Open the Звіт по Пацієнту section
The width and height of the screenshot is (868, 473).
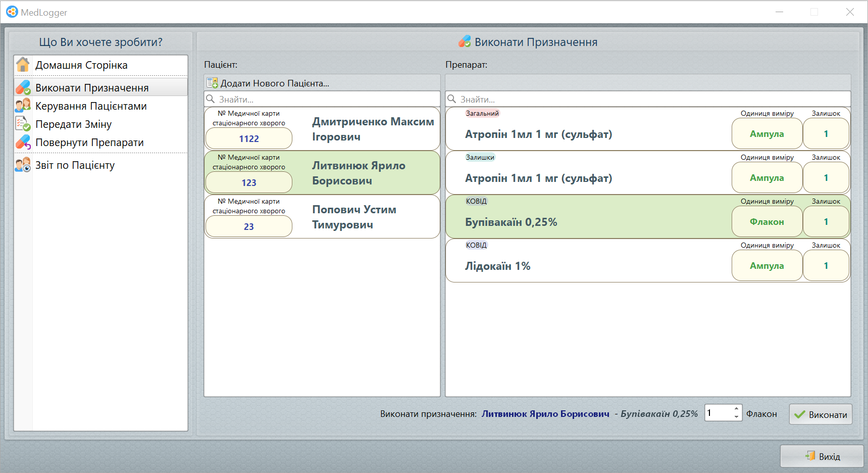tap(75, 165)
